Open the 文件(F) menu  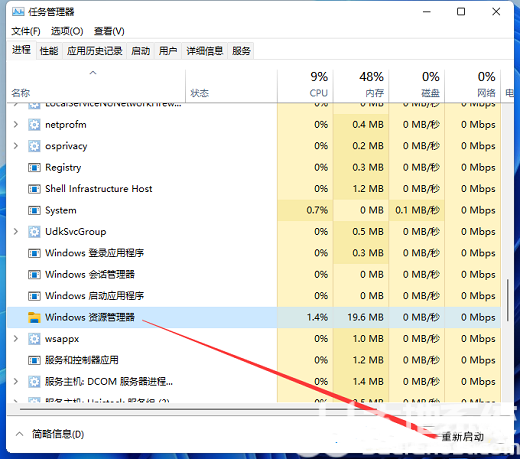(26, 31)
